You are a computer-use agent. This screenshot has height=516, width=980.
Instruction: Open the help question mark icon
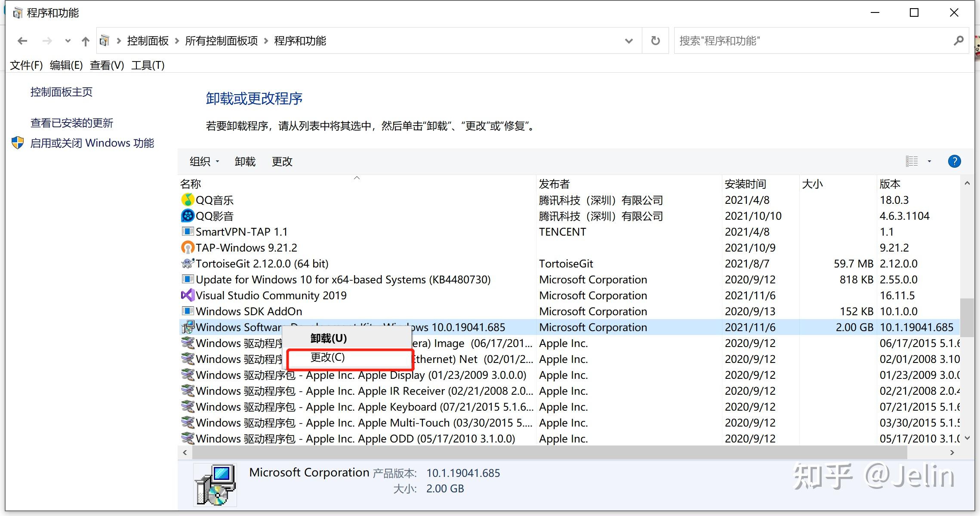pyautogui.click(x=954, y=161)
